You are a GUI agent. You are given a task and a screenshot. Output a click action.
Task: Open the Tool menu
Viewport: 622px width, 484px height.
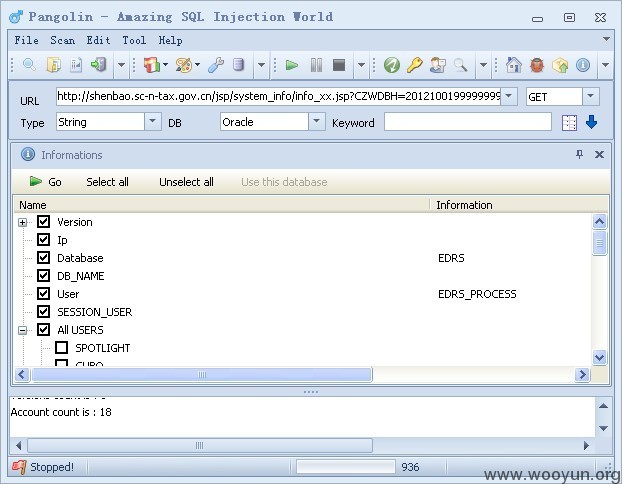(x=134, y=40)
